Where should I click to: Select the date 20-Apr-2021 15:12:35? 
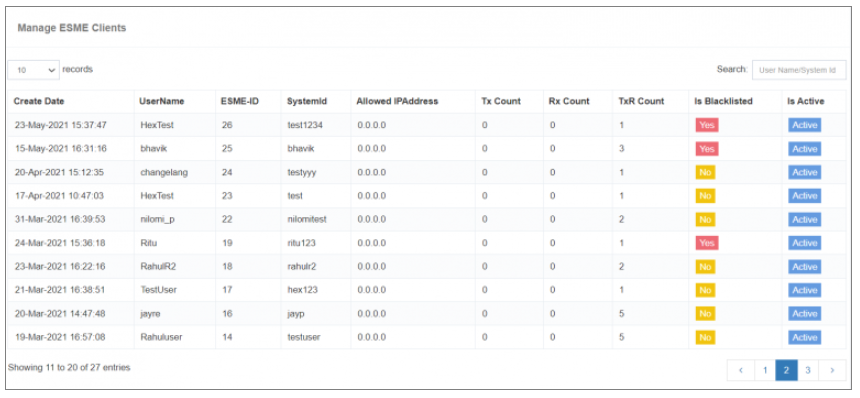60,172
